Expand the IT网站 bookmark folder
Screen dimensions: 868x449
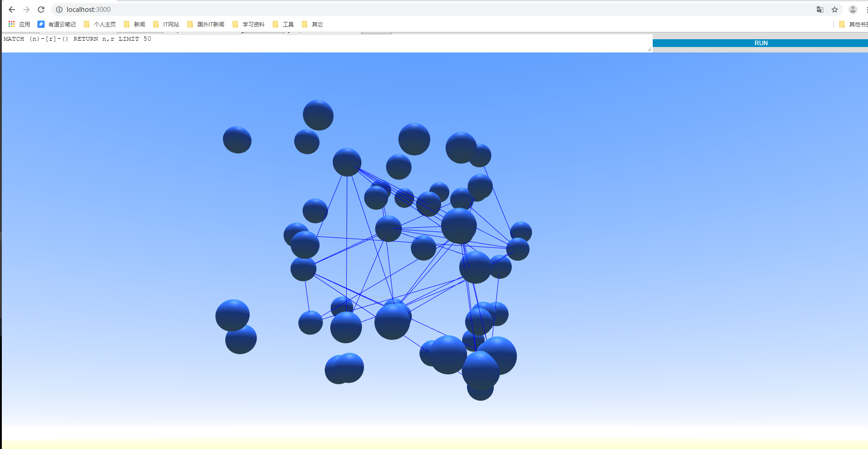point(166,24)
